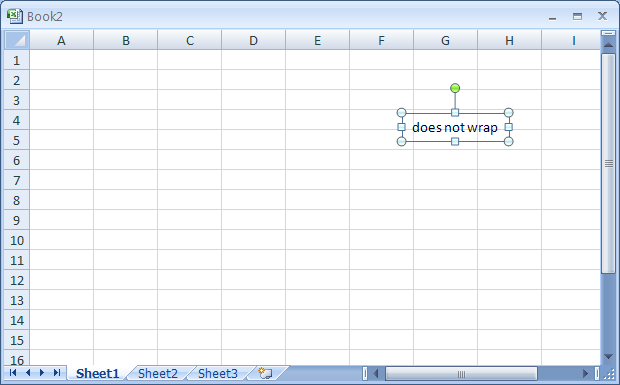The height and width of the screenshot is (385, 620).
Task: Click the vertical scrollbar thumb
Action: click(x=609, y=163)
